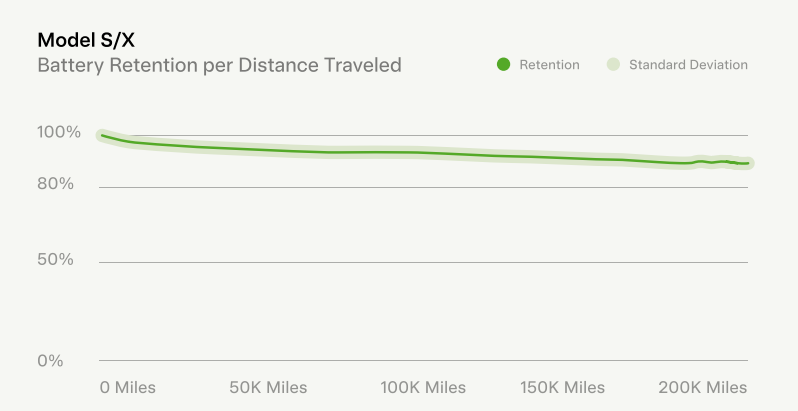
Task: Click the start of the retention line
Action: (x=101, y=135)
